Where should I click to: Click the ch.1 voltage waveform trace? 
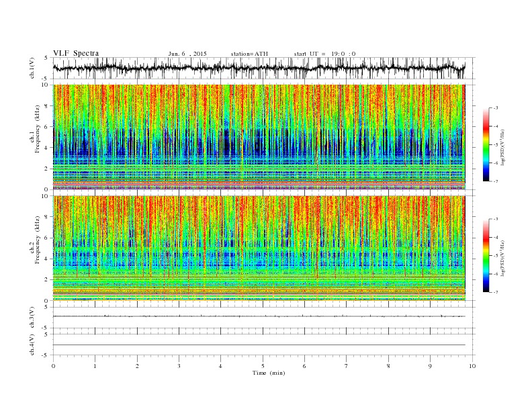pyautogui.click(x=259, y=68)
